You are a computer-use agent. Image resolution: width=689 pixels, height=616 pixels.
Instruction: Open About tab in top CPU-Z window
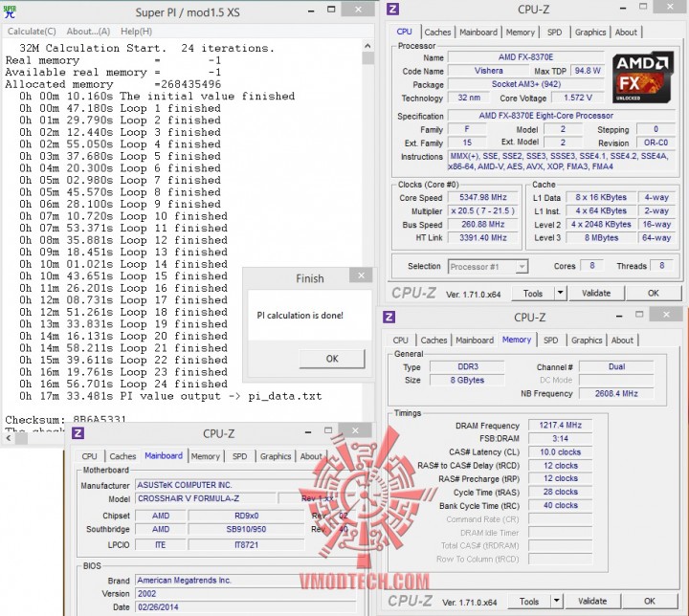[626, 33]
